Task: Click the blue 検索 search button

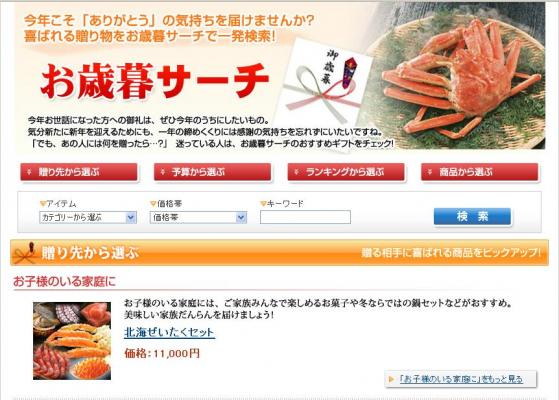Action: [x=472, y=216]
